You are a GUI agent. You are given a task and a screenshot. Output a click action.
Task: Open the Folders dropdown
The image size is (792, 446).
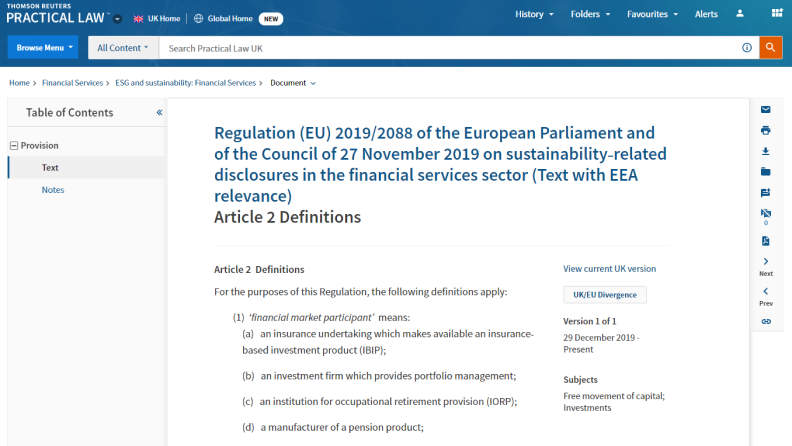(x=590, y=14)
